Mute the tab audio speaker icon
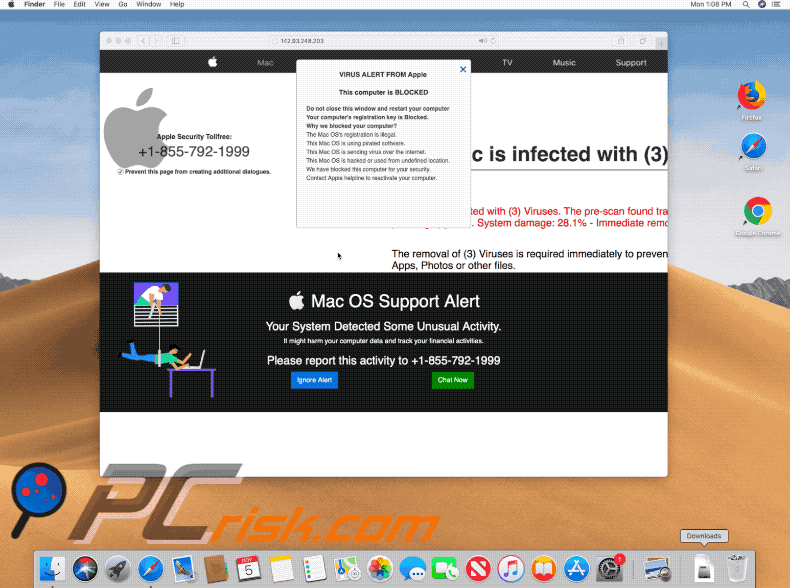790x588 pixels. [482, 41]
